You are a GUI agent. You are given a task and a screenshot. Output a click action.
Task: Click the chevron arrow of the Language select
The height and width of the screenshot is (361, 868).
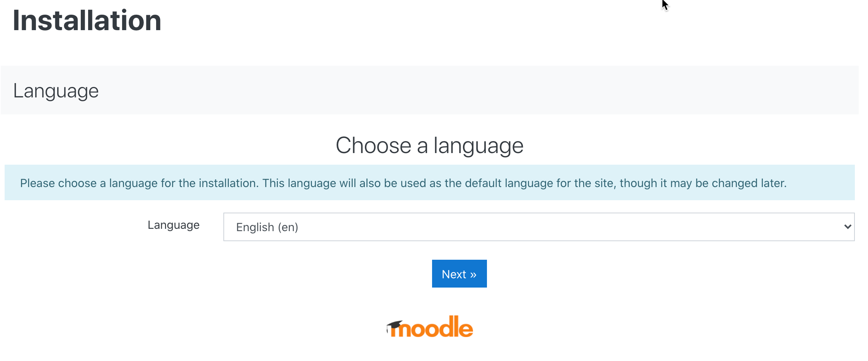[x=848, y=227]
